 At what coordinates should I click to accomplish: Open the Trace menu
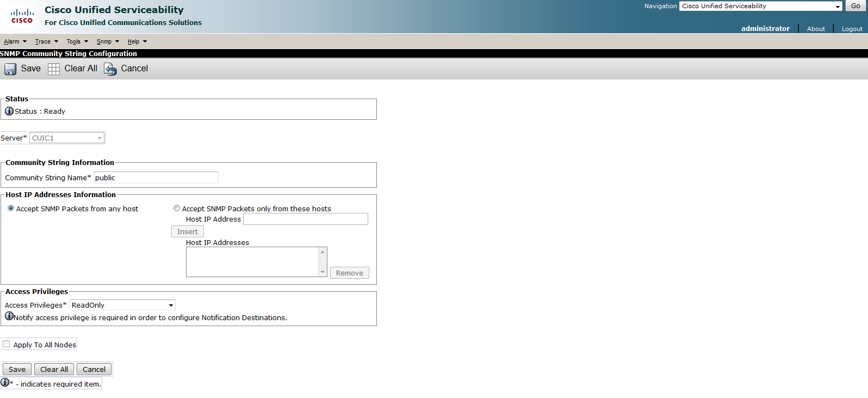(46, 41)
